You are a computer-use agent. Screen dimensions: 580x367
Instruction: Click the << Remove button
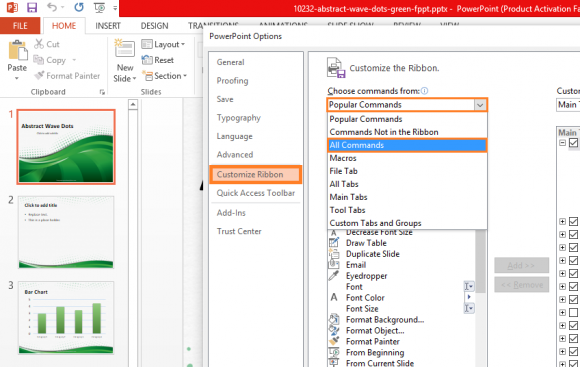pyautogui.click(x=521, y=285)
